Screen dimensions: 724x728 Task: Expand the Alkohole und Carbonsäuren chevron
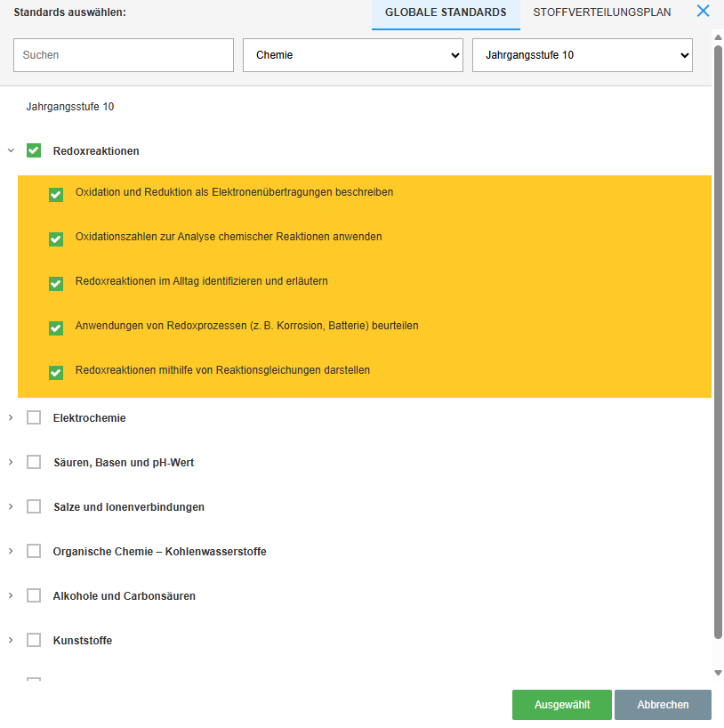(11, 595)
